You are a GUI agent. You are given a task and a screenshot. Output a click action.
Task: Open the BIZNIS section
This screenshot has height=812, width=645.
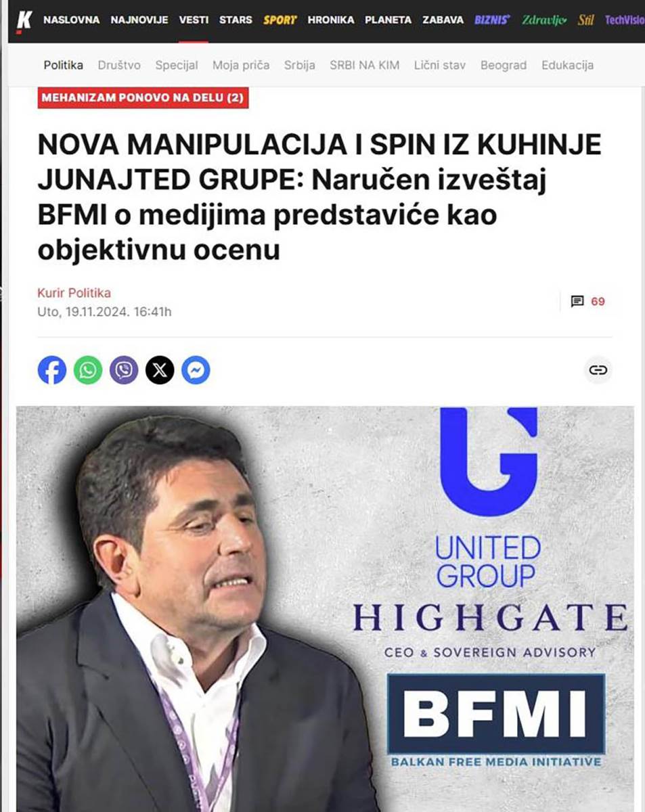point(492,20)
